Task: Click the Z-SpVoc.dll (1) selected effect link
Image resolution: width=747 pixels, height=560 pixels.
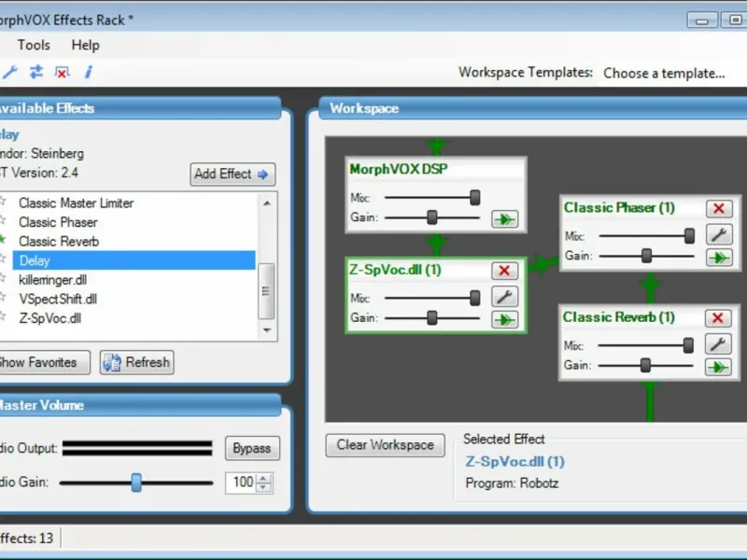Action: click(515, 461)
